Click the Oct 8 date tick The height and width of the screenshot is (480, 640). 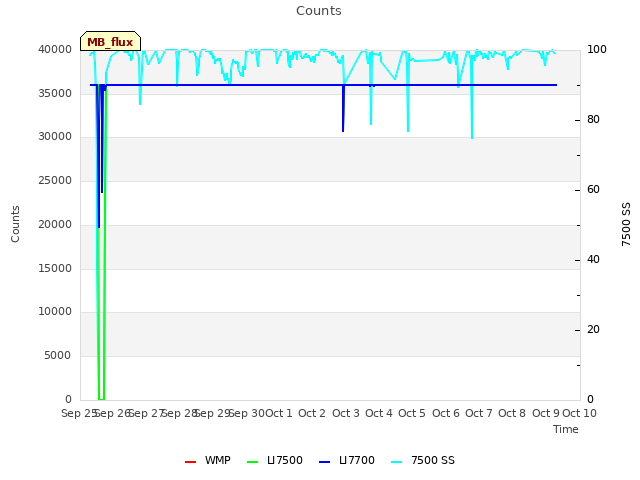512,413
